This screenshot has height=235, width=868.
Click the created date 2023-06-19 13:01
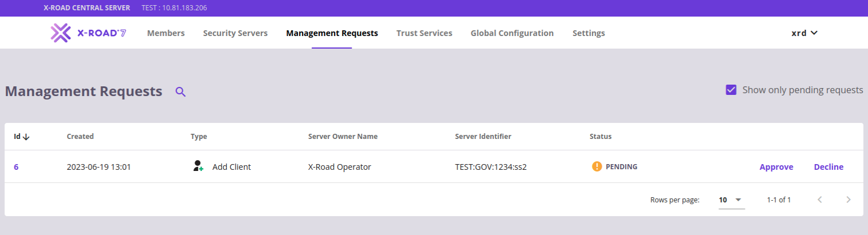tap(99, 167)
